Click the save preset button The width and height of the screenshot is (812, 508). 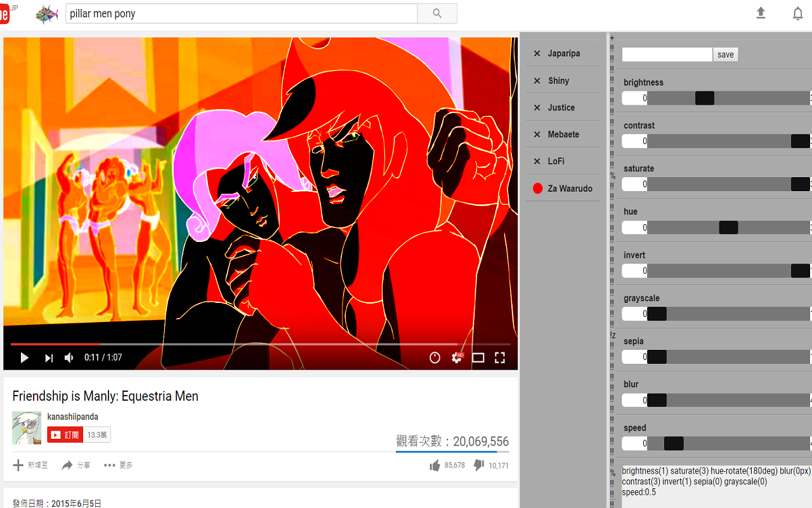click(x=726, y=55)
